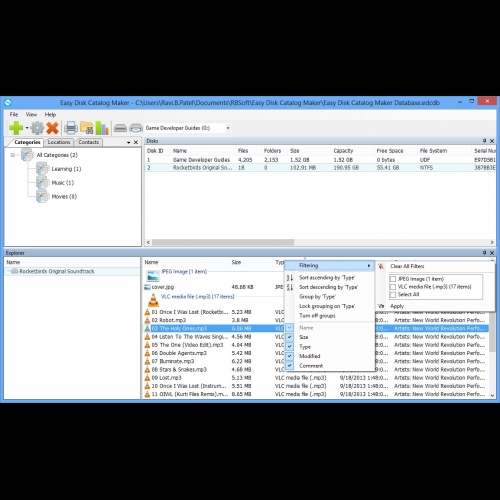Image resolution: width=500 pixels, height=500 pixels.
Task: Open the arrow beside the green plus
Action: (27, 128)
